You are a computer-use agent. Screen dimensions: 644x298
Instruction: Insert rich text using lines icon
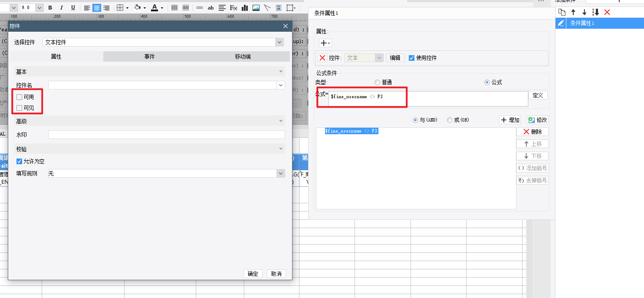pos(222,8)
